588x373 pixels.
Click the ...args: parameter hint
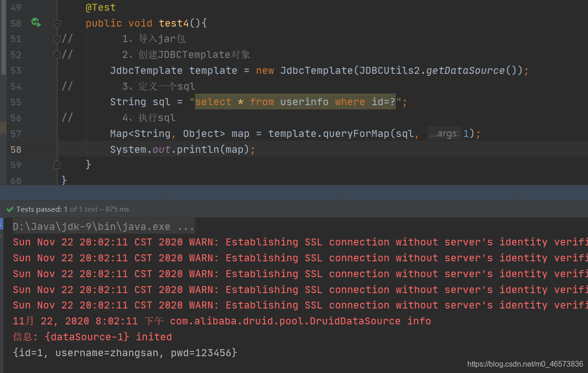click(x=444, y=134)
